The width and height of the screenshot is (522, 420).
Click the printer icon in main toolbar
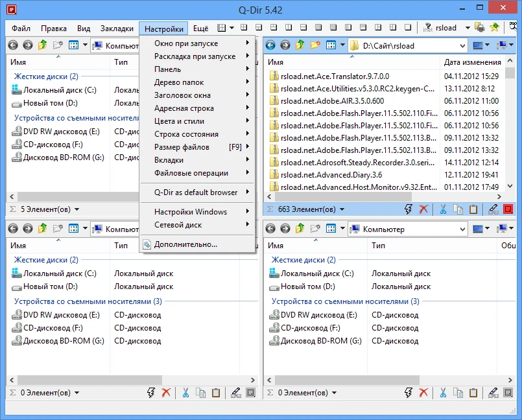click(x=479, y=28)
